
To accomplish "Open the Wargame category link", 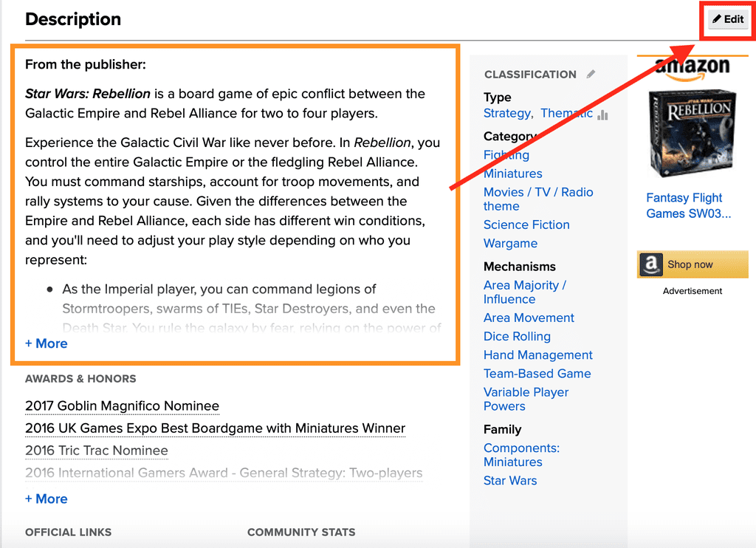I will pyautogui.click(x=510, y=244).
